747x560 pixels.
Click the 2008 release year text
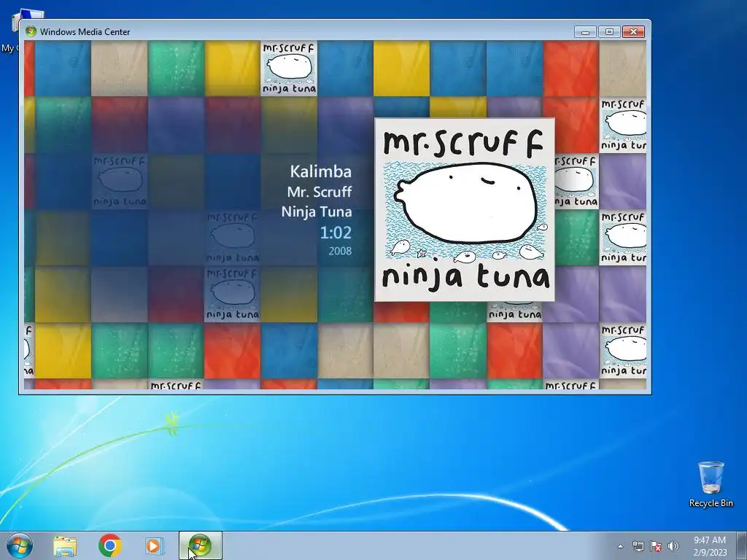pos(340,251)
